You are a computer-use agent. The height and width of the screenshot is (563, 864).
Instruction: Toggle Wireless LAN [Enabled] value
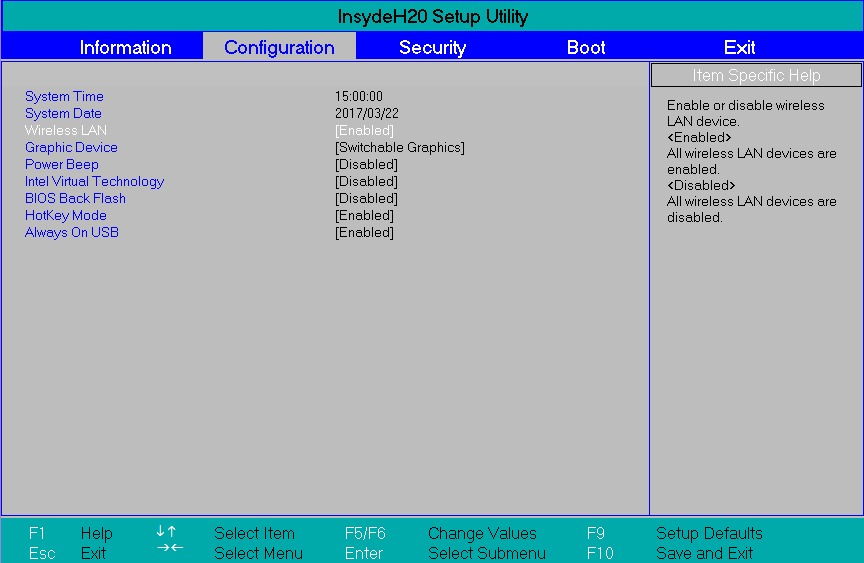(364, 131)
